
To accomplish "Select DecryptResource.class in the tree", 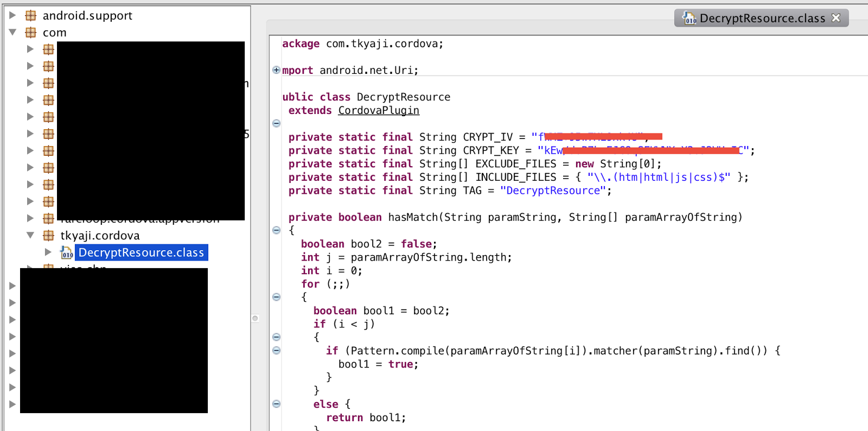I will click(141, 252).
